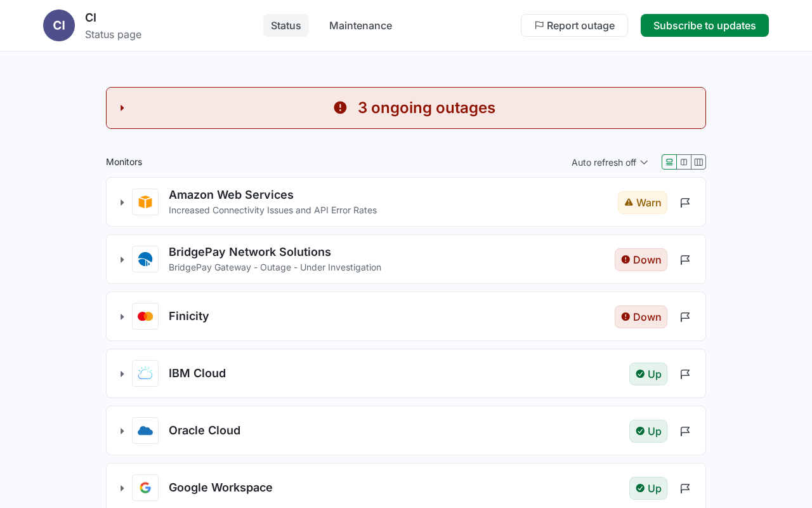Switch to three-column layout view
Viewport: 812px width, 508px height.
[x=698, y=162]
